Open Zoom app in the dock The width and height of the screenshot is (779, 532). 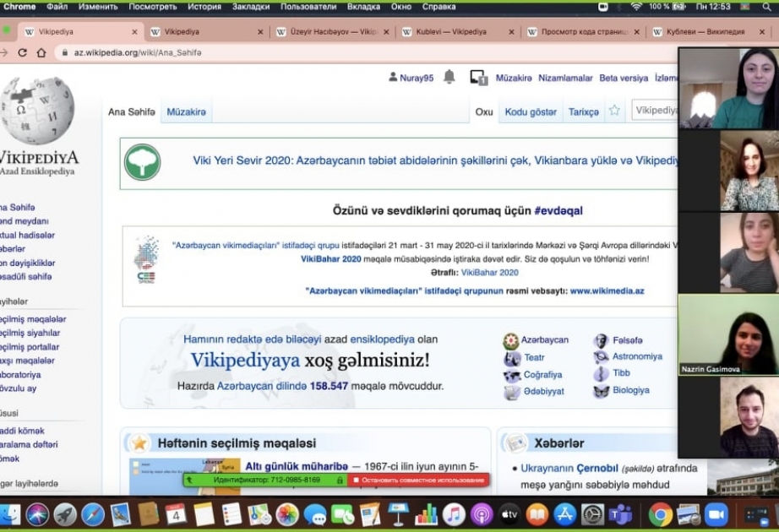[x=716, y=514]
